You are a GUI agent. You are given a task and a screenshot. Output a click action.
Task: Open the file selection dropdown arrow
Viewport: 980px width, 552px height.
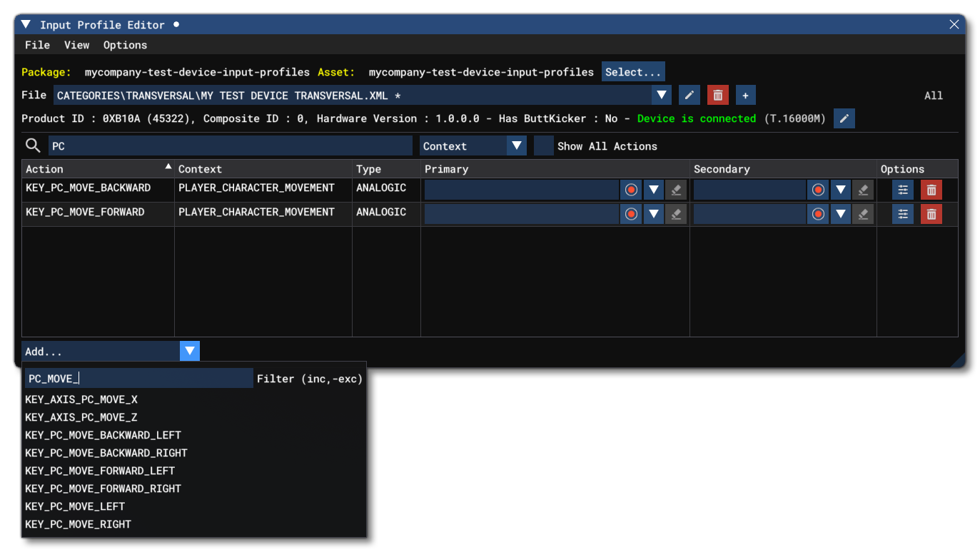click(661, 94)
